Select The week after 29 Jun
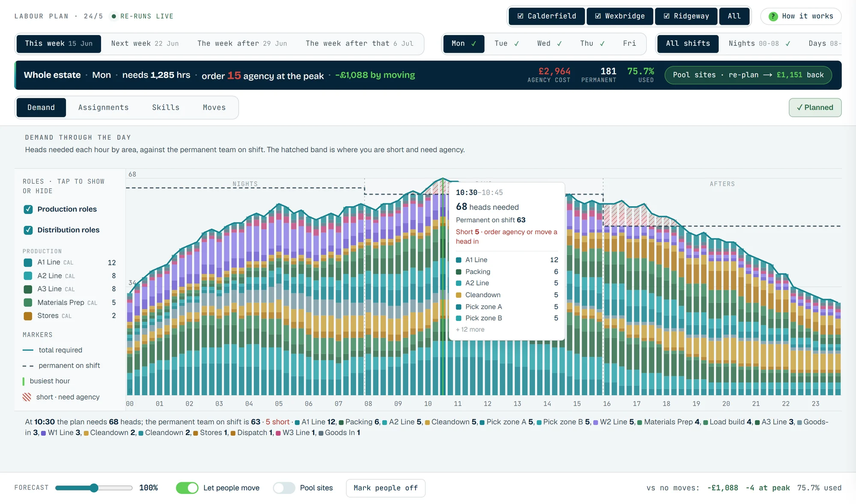The width and height of the screenshot is (856, 504). click(242, 44)
